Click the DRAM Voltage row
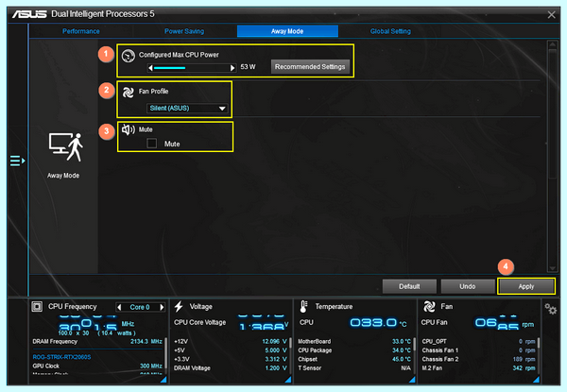 coord(231,368)
